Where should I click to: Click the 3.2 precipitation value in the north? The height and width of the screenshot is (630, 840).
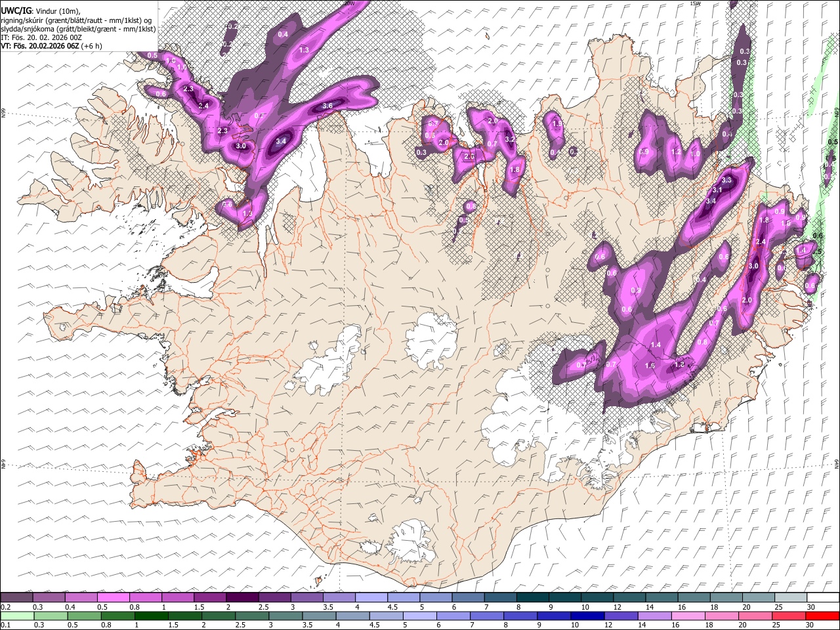(510, 139)
